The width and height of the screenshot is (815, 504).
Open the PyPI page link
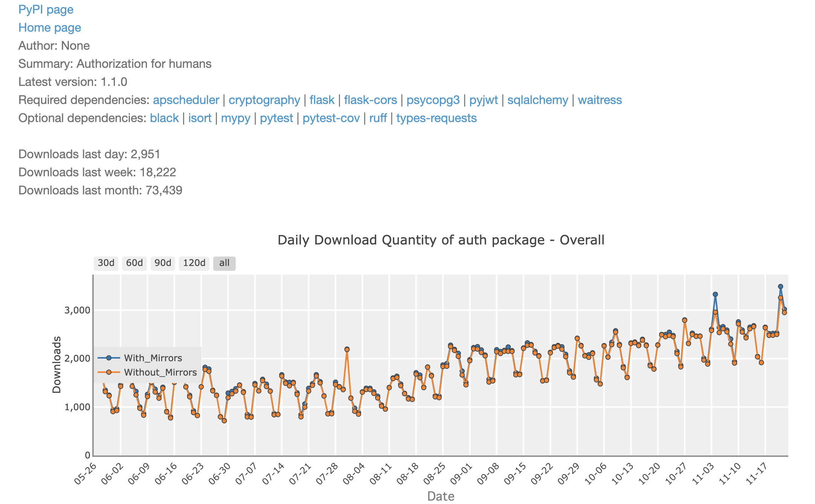(x=46, y=9)
